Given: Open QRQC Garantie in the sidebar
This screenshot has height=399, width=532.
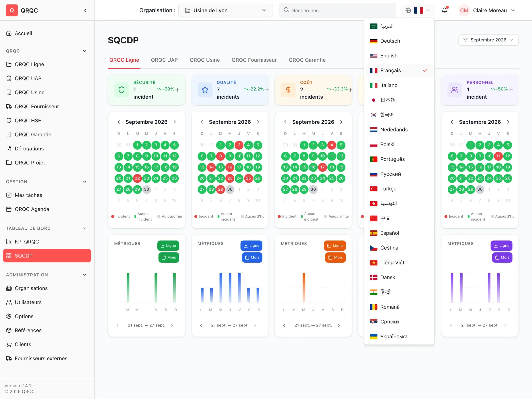Looking at the screenshot, I should 47,135.
